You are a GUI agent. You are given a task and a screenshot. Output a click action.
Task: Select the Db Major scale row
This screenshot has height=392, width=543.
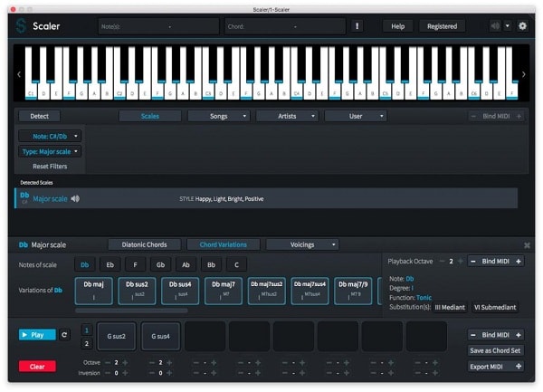266,198
